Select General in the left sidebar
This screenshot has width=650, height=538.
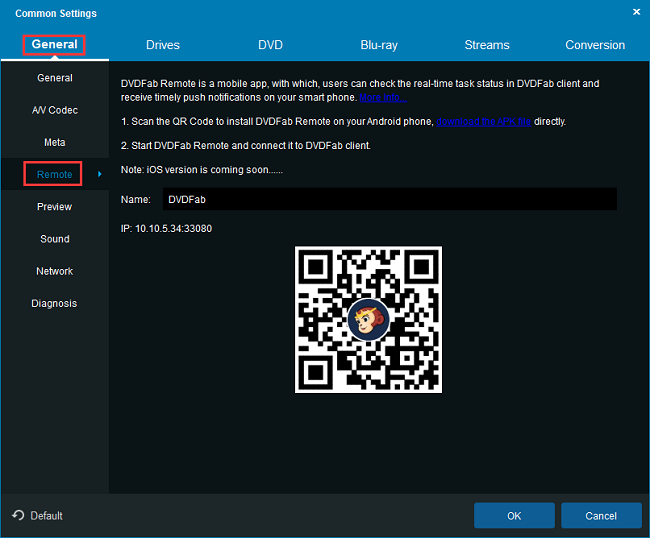55,78
